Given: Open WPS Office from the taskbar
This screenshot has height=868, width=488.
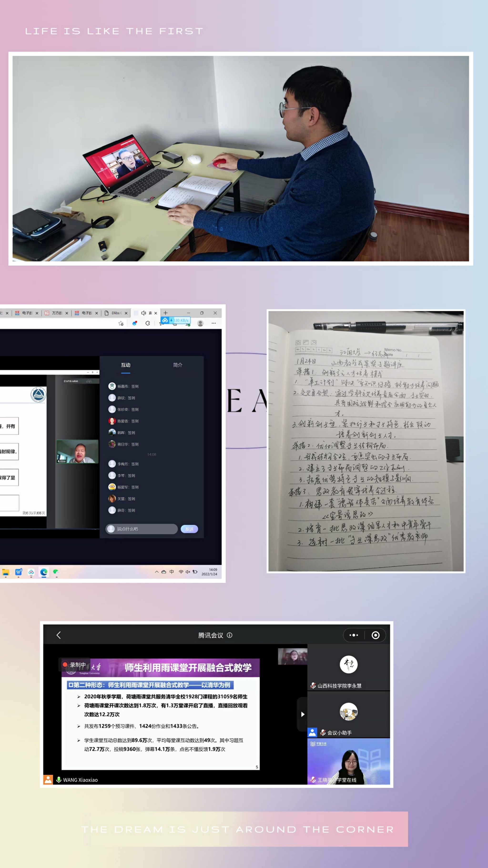Looking at the screenshot, I should pyautogui.click(x=19, y=572).
